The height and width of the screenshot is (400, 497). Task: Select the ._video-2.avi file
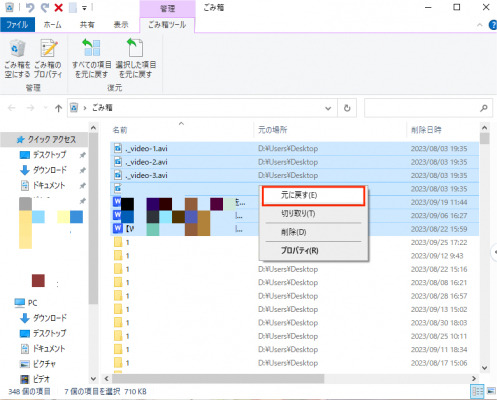tap(146, 162)
